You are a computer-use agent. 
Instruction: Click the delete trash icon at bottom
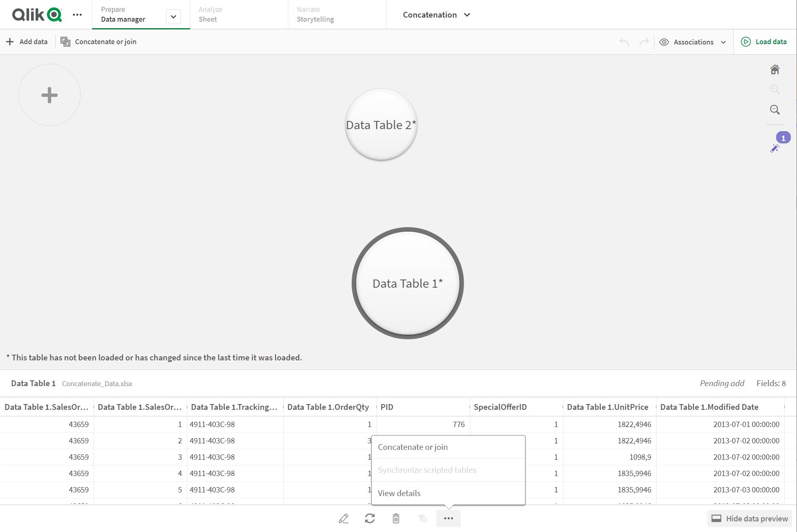[395, 519]
